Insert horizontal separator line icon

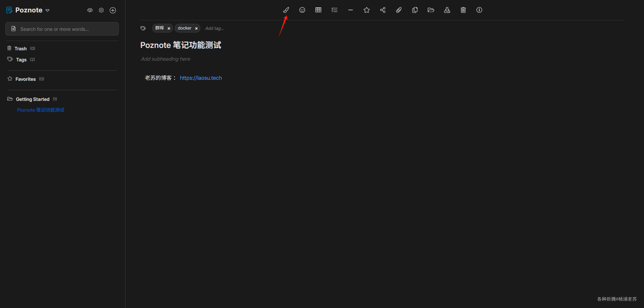tap(351, 10)
